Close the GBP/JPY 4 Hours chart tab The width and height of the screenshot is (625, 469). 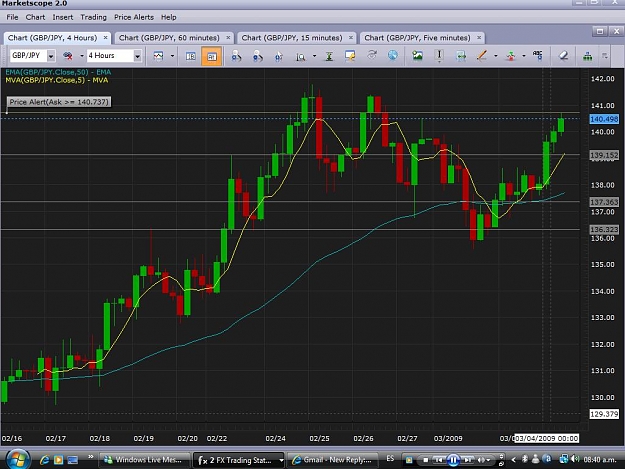105,37
